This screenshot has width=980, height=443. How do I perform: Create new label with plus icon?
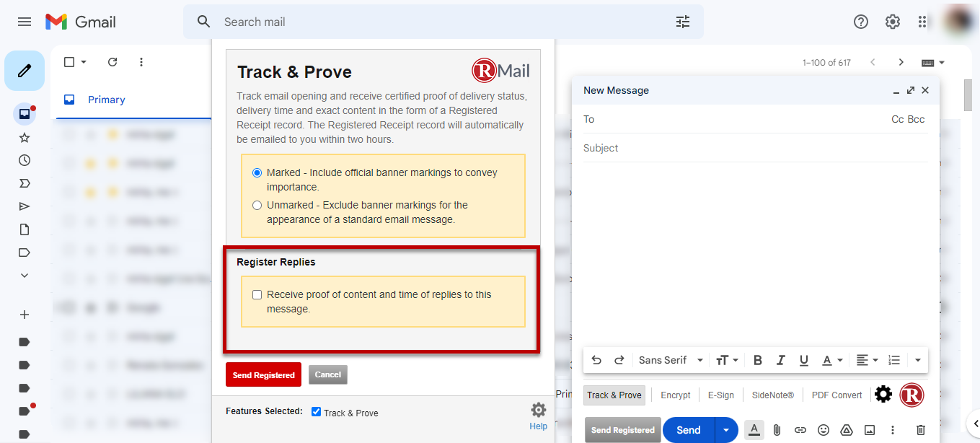click(x=25, y=315)
